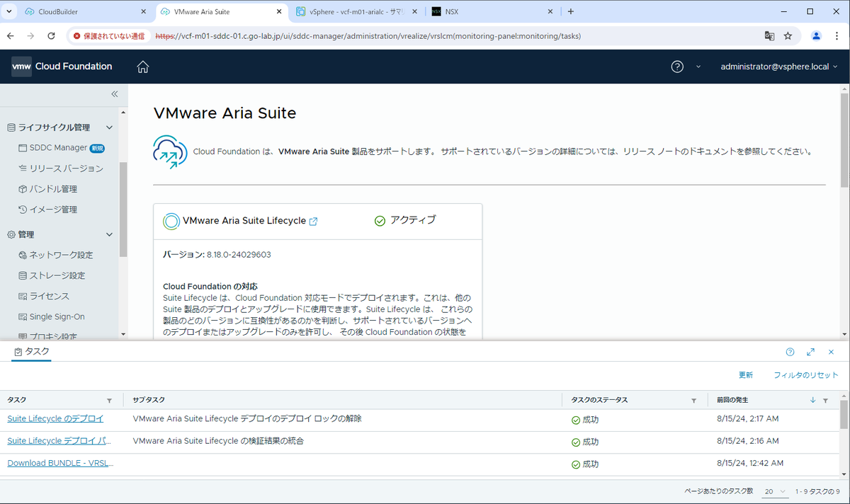
Task: Switch to NSX browser tab
Action: (x=492, y=11)
